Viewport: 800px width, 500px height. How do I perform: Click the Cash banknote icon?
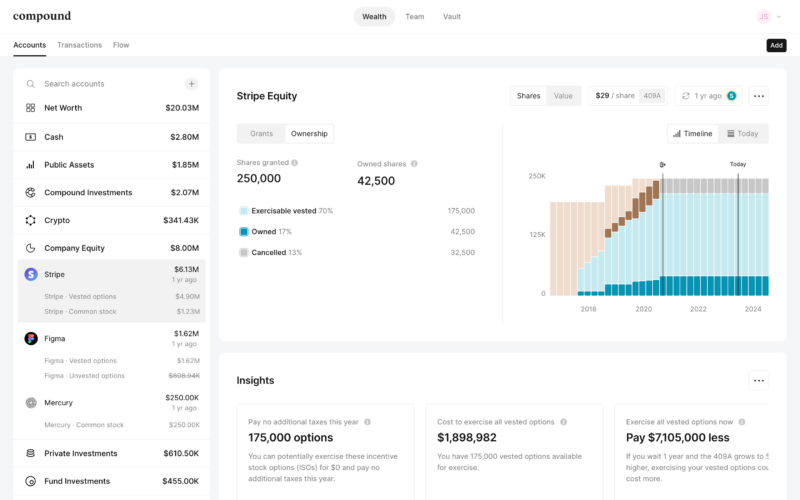pyautogui.click(x=31, y=137)
